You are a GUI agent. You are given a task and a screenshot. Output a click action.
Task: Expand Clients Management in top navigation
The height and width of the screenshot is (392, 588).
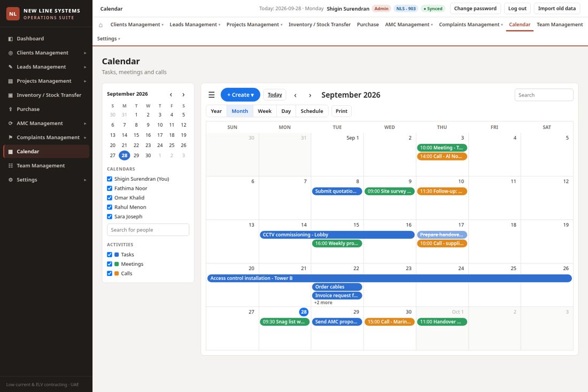tap(137, 25)
